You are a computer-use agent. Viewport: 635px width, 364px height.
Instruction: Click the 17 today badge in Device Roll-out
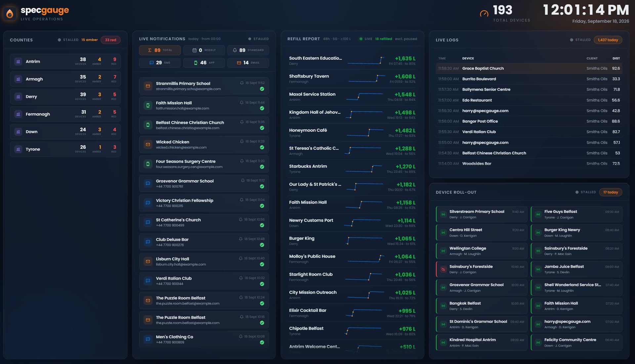(611, 192)
